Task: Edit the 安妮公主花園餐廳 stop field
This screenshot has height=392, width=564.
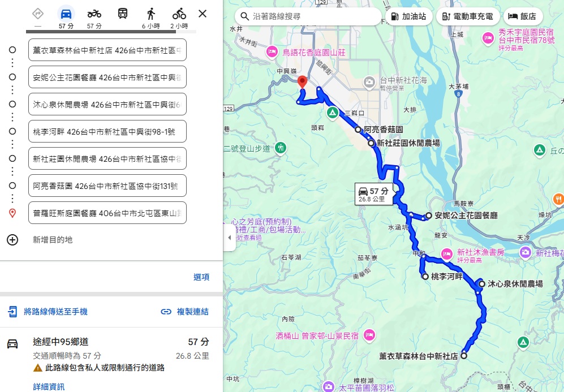Action: (107, 77)
